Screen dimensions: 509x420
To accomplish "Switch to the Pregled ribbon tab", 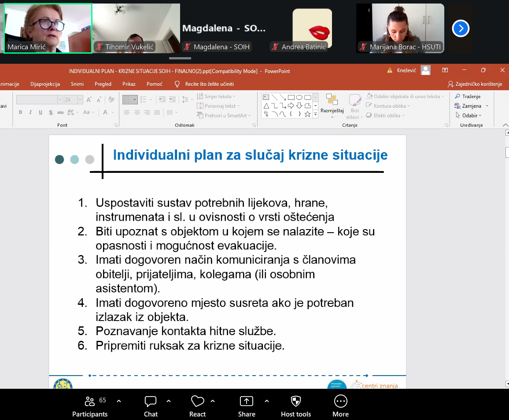I will 103,84.
